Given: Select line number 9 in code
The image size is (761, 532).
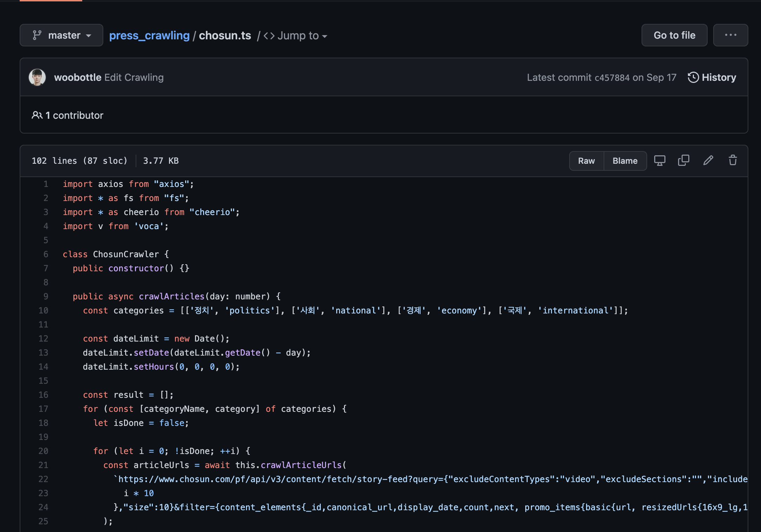Looking at the screenshot, I should click(46, 297).
